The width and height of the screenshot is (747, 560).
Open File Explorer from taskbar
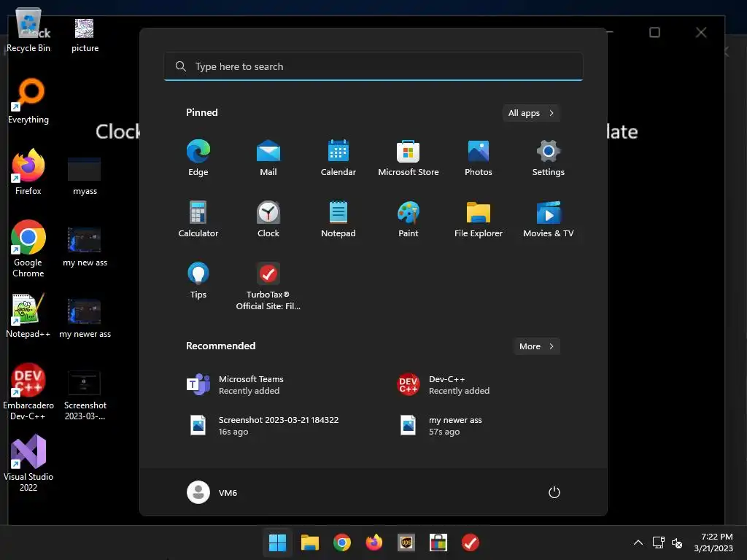[x=309, y=542]
